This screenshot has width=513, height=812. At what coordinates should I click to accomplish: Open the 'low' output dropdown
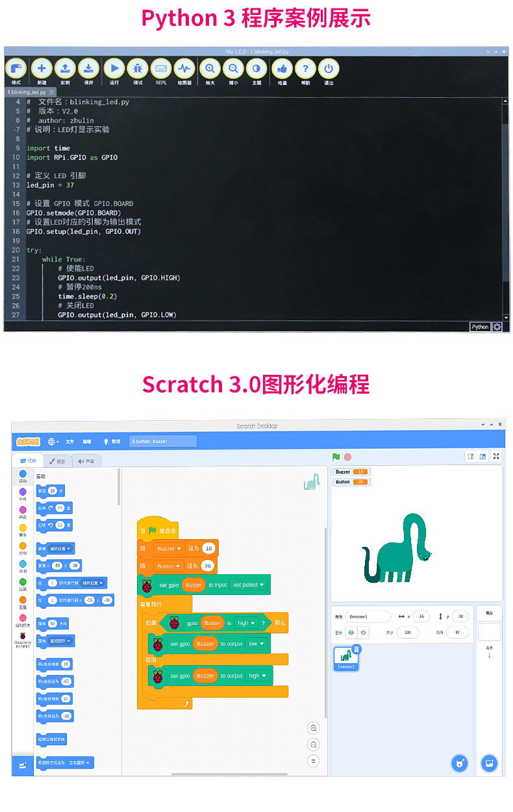(256, 644)
